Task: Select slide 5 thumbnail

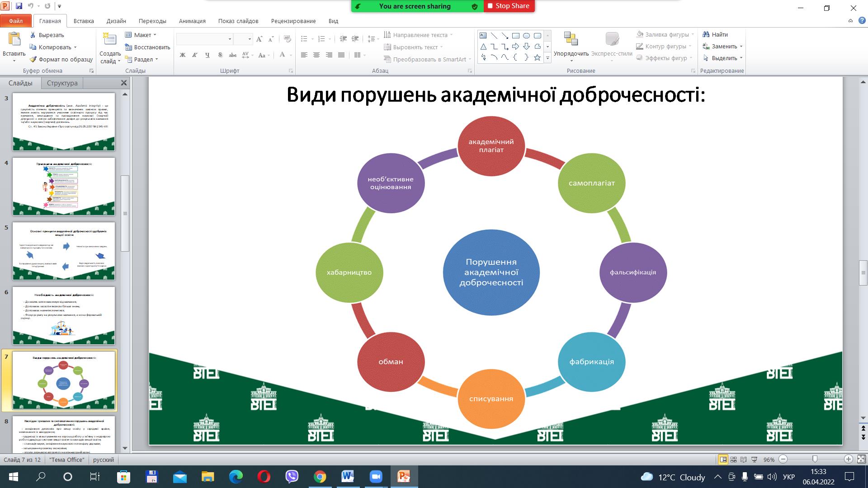Action: point(64,251)
